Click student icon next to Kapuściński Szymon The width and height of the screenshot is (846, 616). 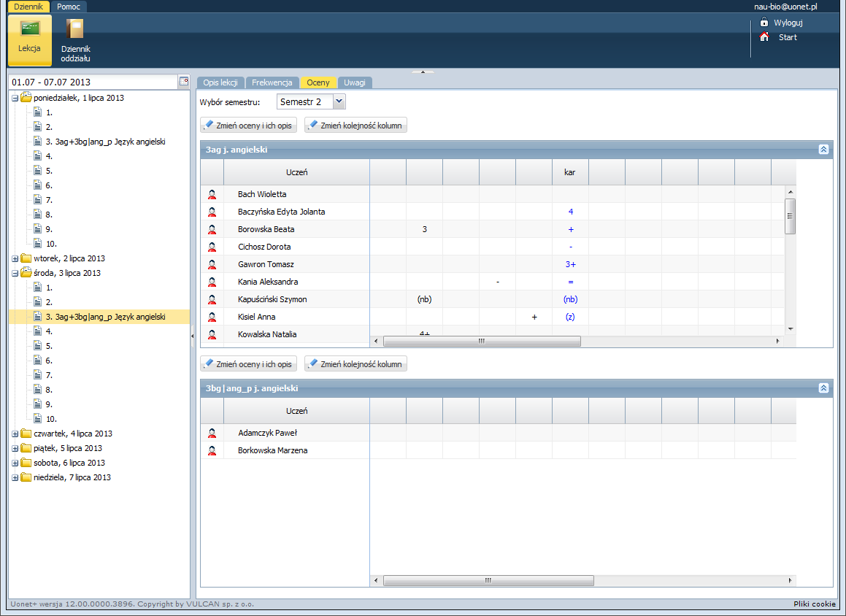pyautogui.click(x=212, y=299)
